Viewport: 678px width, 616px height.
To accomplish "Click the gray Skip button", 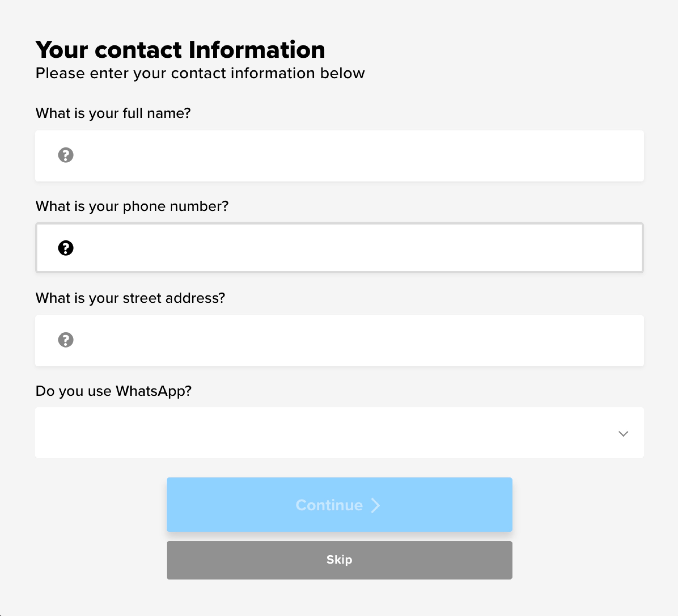I will [339, 560].
